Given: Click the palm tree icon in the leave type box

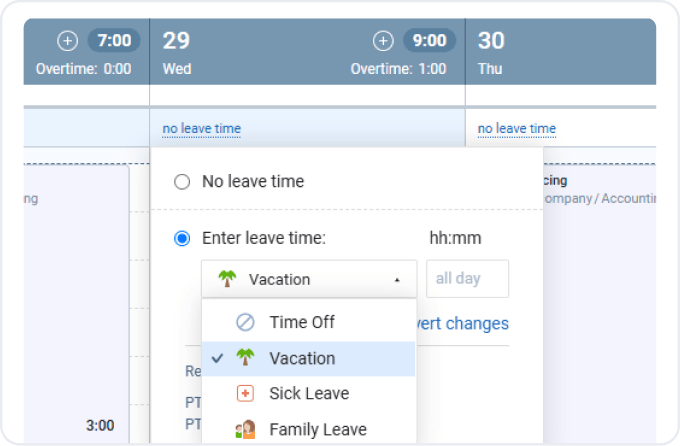Looking at the screenshot, I should 225,279.
